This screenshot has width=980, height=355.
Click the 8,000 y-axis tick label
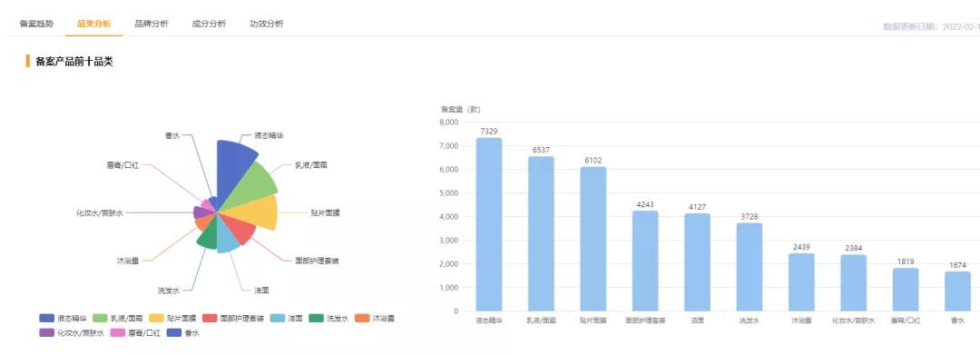pyautogui.click(x=449, y=122)
